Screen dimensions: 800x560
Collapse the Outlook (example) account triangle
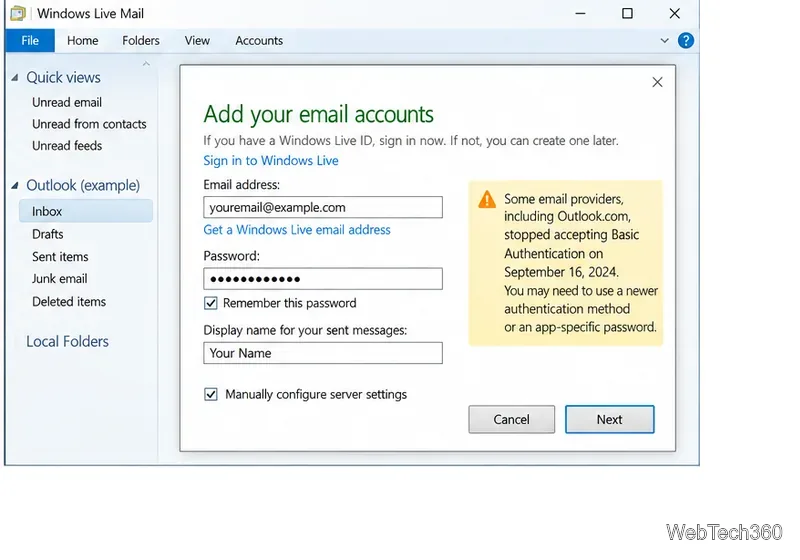[x=15, y=185]
